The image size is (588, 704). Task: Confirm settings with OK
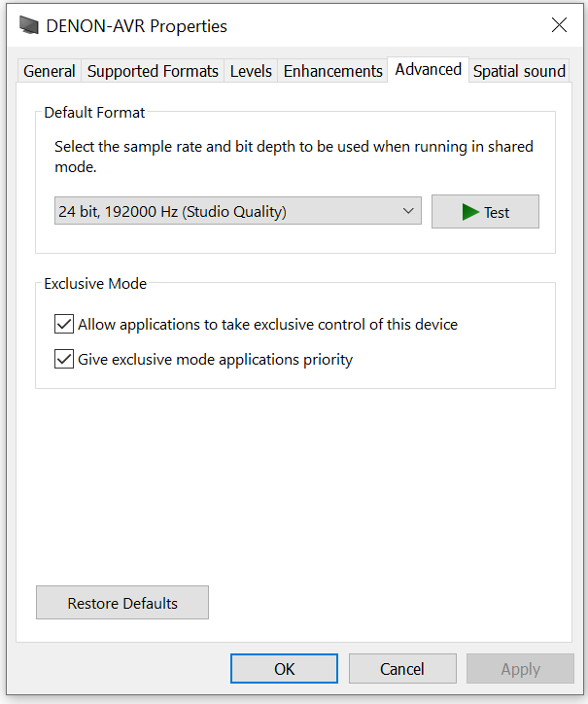(x=284, y=669)
